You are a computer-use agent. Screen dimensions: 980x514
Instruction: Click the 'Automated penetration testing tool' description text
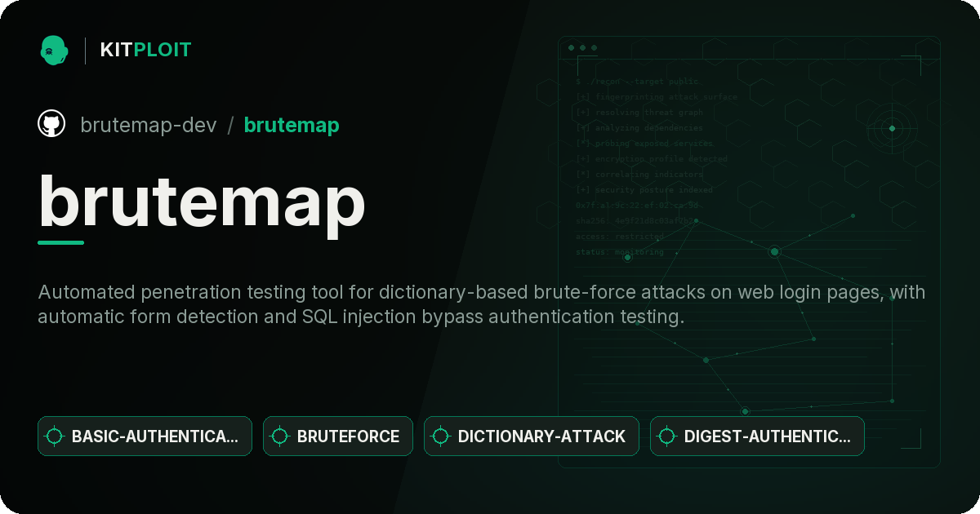click(482, 292)
